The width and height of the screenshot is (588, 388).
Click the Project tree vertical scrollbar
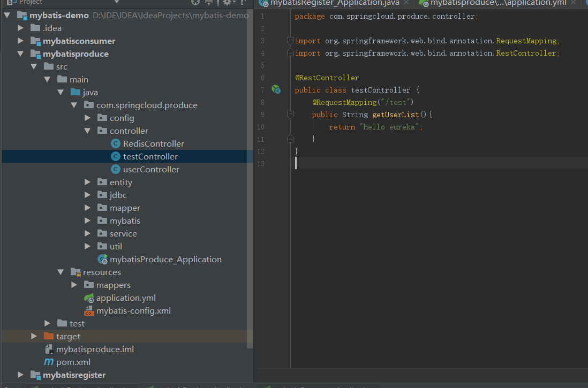pos(250,180)
